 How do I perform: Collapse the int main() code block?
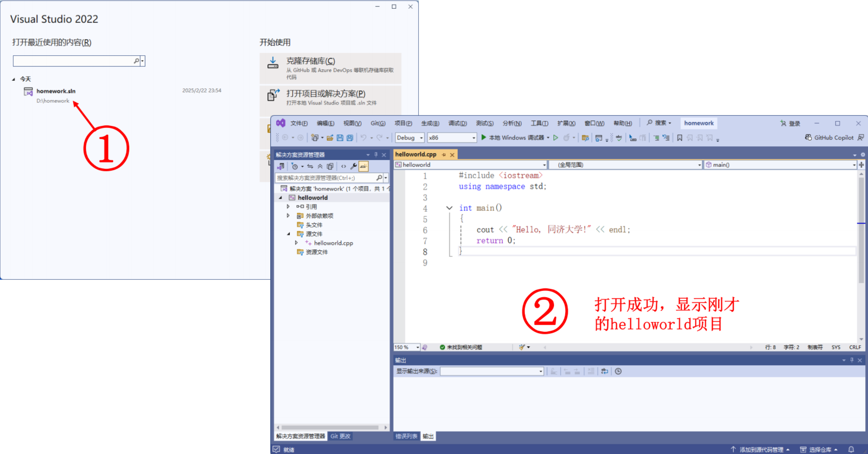pos(449,208)
